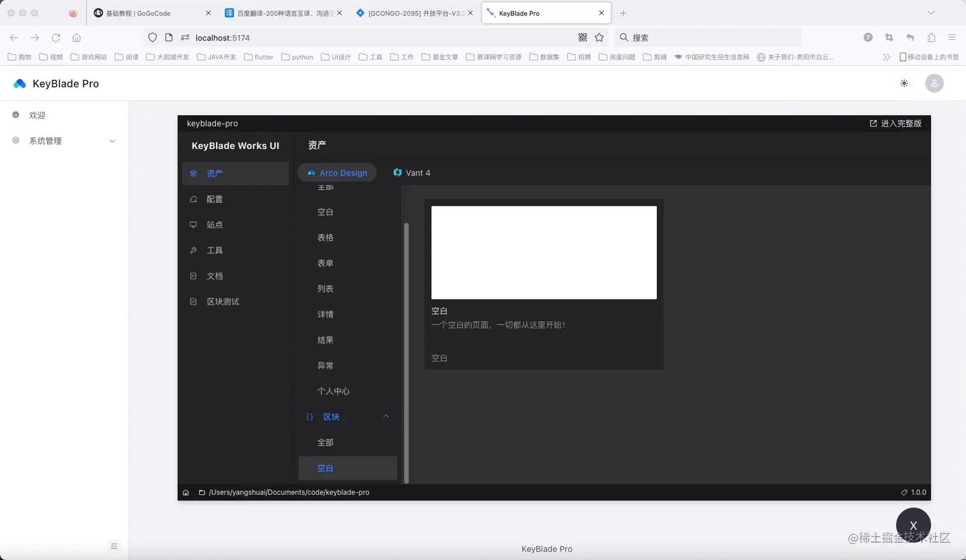Open the 移动设备上的书签 folder

coord(929,57)
